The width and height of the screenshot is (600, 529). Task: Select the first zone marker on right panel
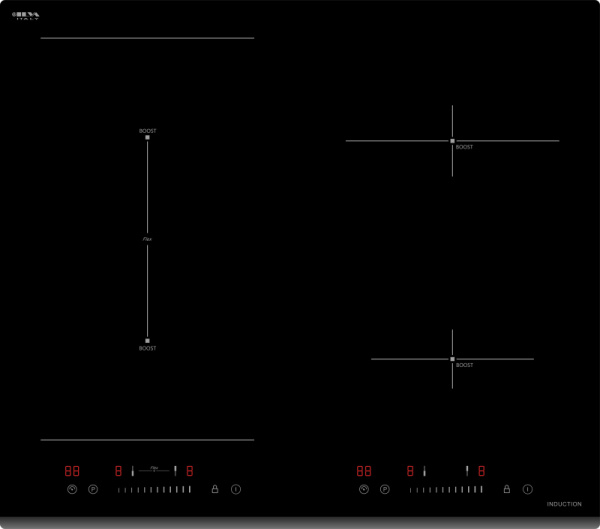coord(424,471)
